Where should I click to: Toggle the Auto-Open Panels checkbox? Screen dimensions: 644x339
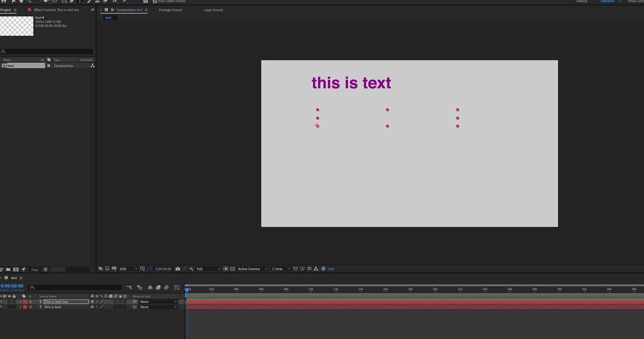tap(155, 2)
